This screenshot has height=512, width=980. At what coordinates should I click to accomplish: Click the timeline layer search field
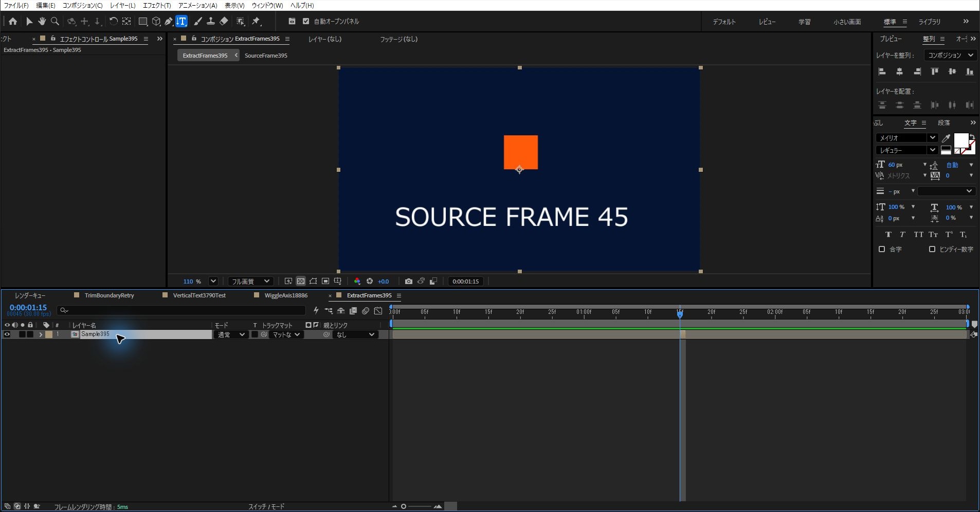point(182,310)
